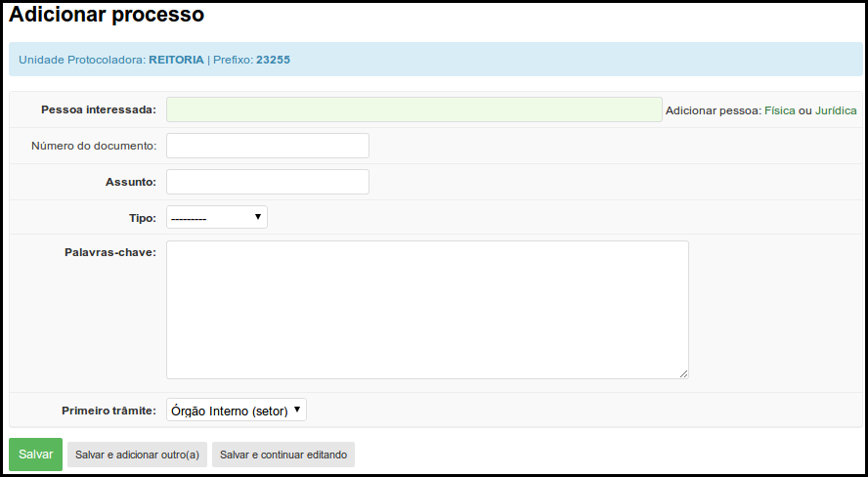Click Salvar e adicionar outro(a)
Viewport: 868px width, 477px height.
[x=137, y=455]
